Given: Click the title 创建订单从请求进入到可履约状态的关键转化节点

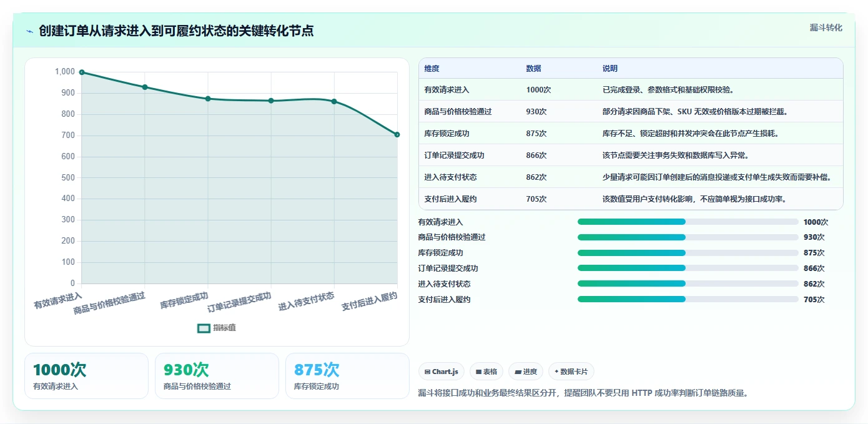Looking at the screenshot, I should [x=176, y=31].
